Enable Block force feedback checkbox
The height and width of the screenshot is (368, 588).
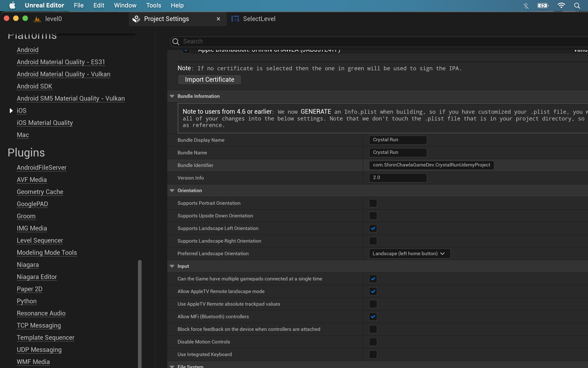pyautogui.click(x=373, y=329)
